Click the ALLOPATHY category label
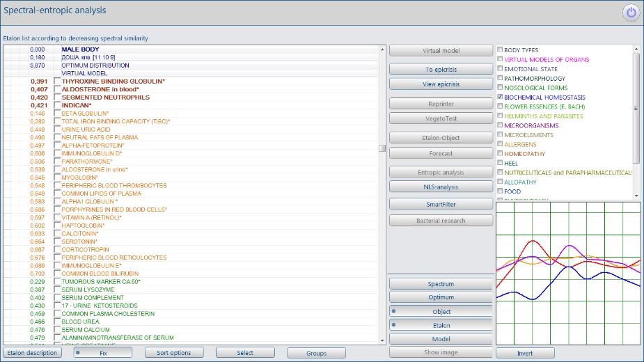The height and width of the screenshot is (362, 644). (x=520, y=182)
